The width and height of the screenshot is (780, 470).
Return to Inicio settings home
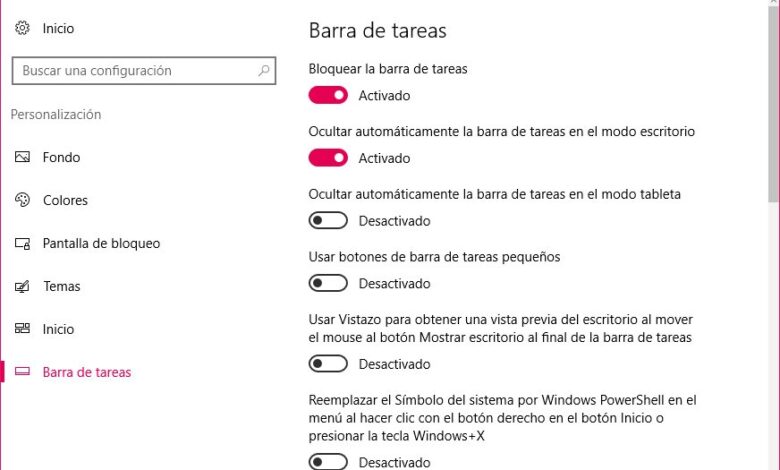click(58, 29)
